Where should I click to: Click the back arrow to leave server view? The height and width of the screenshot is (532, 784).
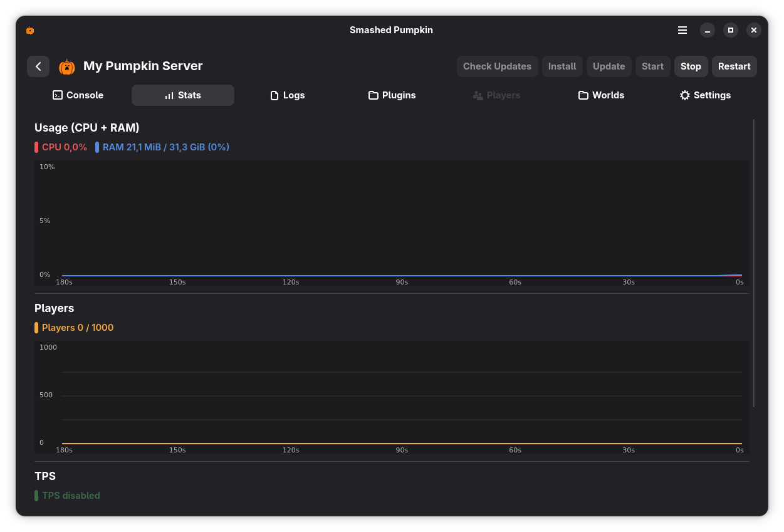[38, 66]
